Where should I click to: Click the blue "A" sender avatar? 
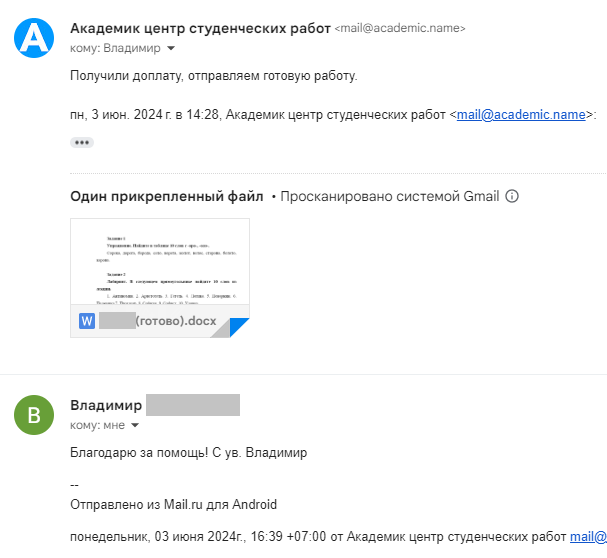pos(34,38)
